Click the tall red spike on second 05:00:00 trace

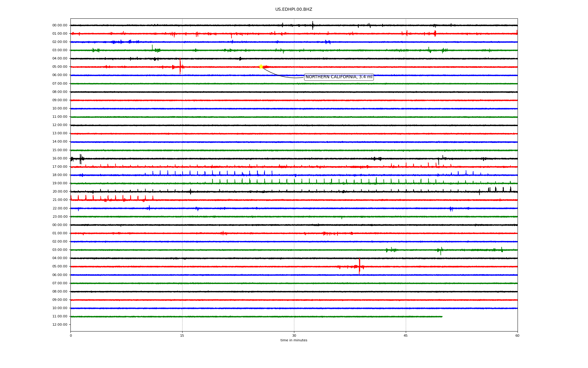click(x=359, y=266)
